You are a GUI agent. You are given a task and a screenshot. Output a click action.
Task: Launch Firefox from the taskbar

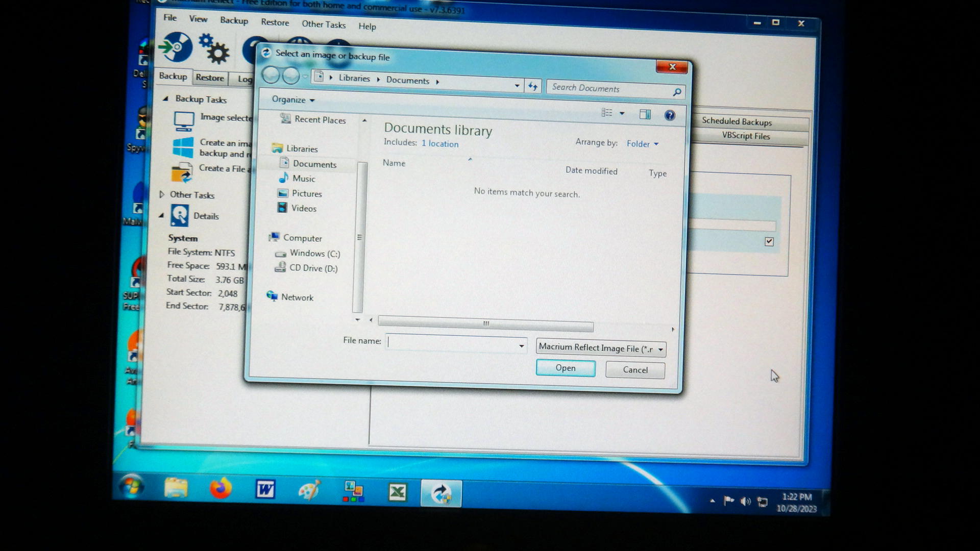coord(220,489)
